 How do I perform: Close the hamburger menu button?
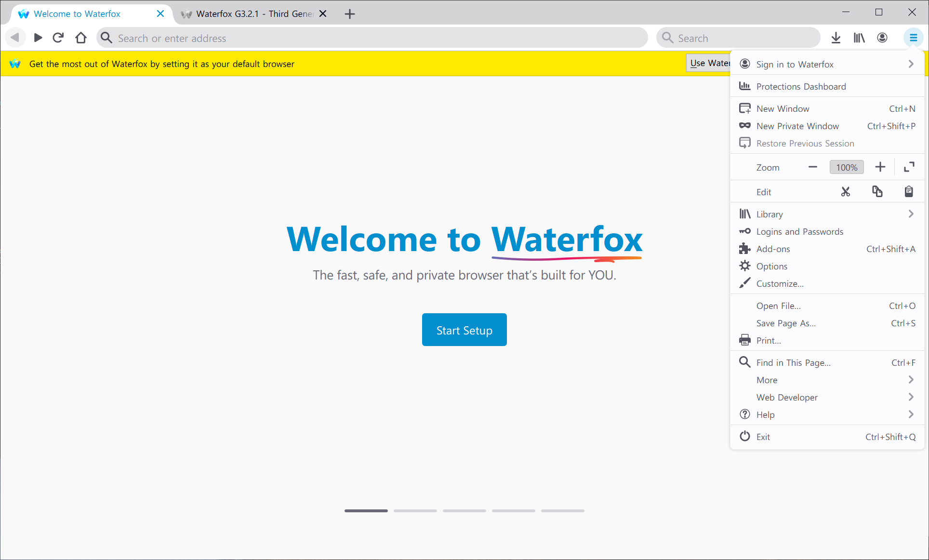tap(913, 38)
